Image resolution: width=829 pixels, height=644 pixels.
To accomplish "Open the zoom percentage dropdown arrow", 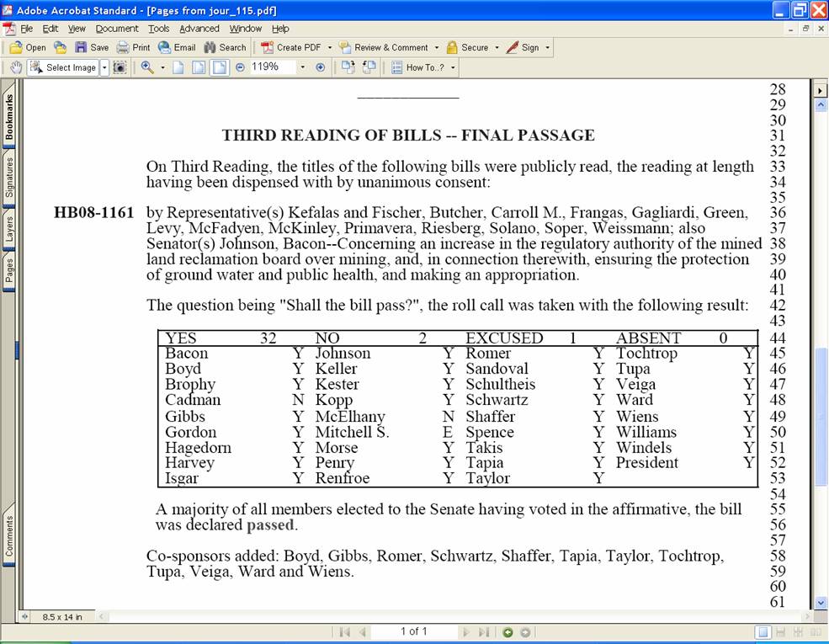I will tap(302, 67).
